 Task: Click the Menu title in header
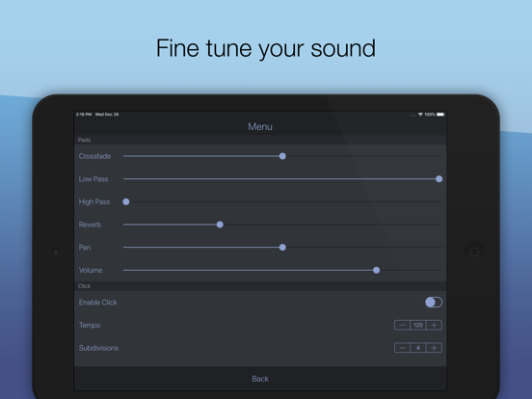[x=260, y=126]
